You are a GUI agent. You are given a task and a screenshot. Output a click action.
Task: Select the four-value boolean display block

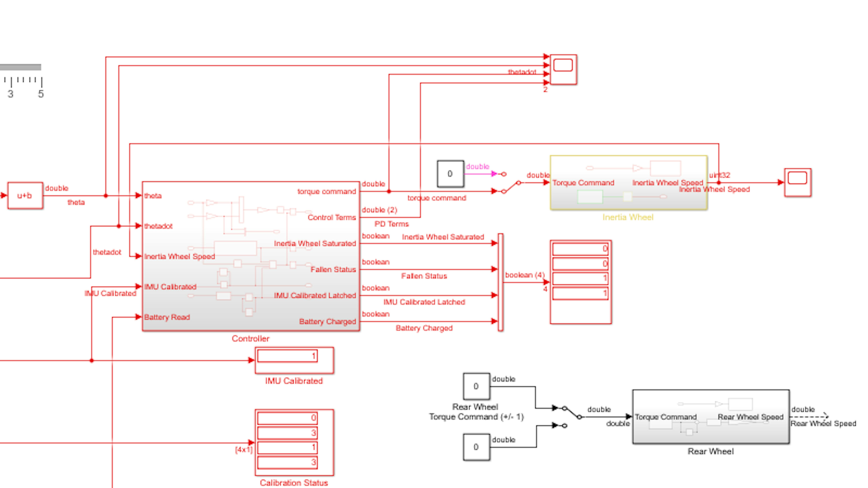pos(581,282)
